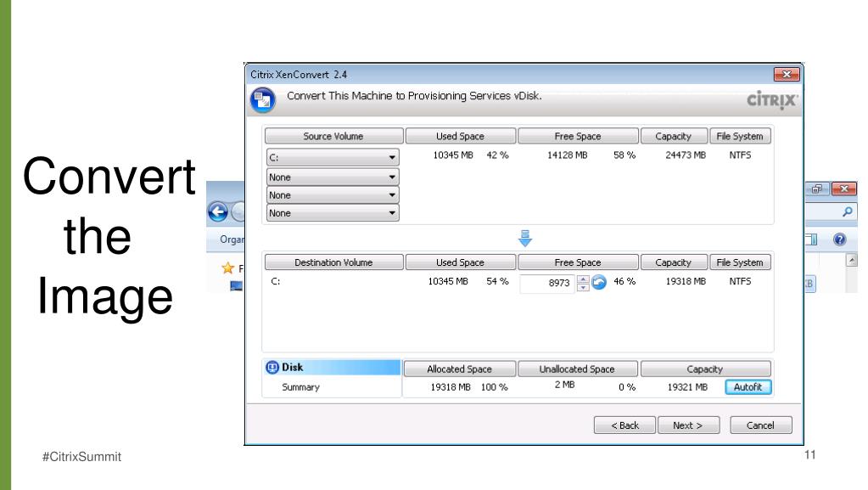Close the Citrix XenConvert dialog

pos(787,74)
